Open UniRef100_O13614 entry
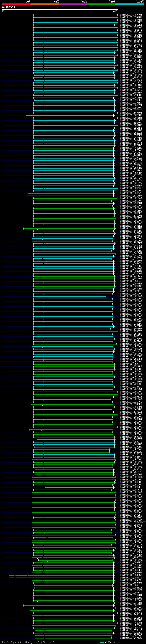 point(131,454)
